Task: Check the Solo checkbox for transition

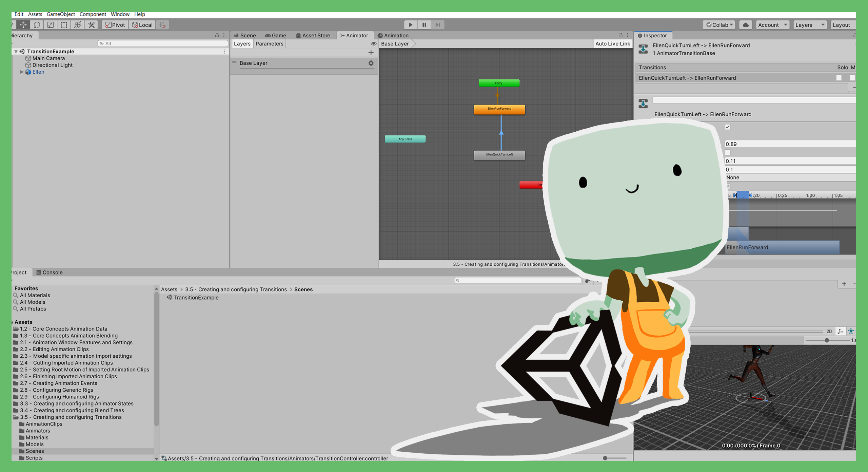Action: coord(839,78)
